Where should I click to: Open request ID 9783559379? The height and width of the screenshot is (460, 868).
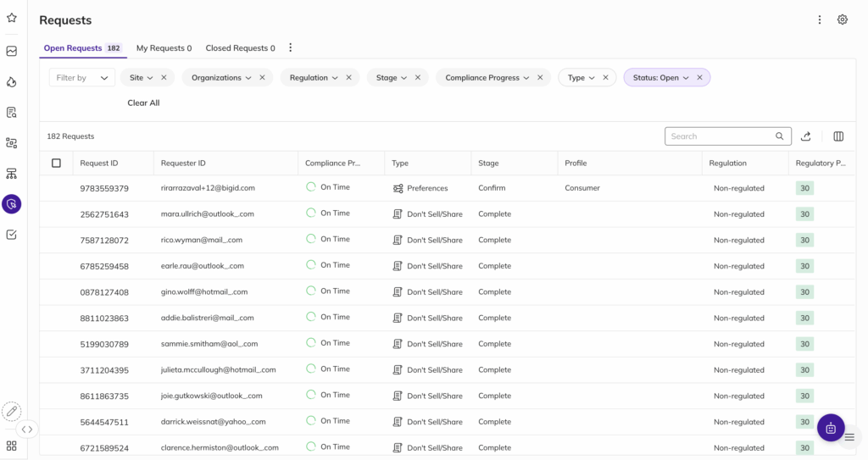coord(104,188)
